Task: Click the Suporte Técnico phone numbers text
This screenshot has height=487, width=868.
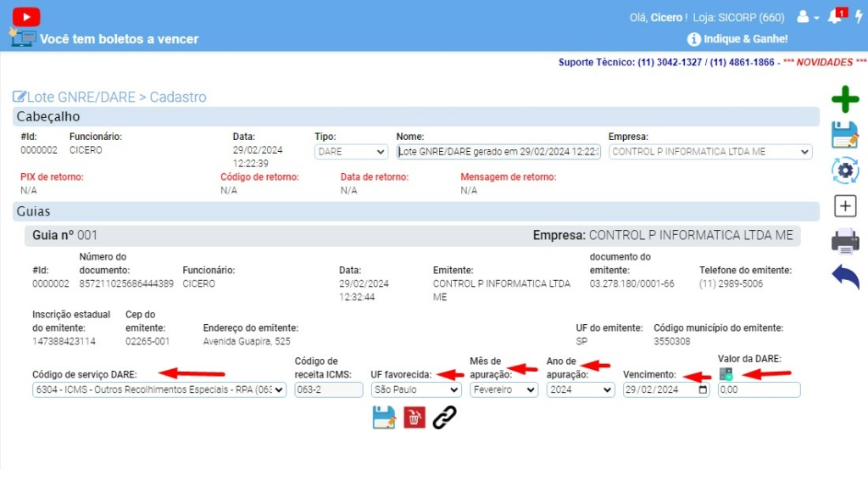Action: pos(666,62)
